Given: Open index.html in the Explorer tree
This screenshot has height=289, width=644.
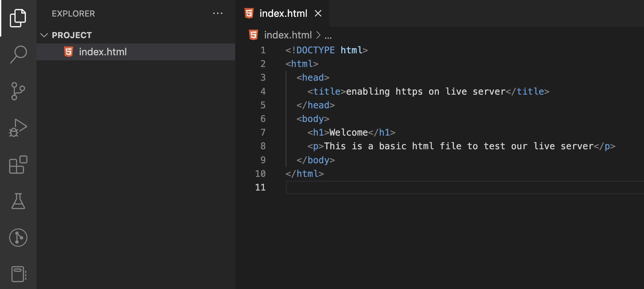Looking at the screenshot, I should pyautogui.click(x=136, y=52).
